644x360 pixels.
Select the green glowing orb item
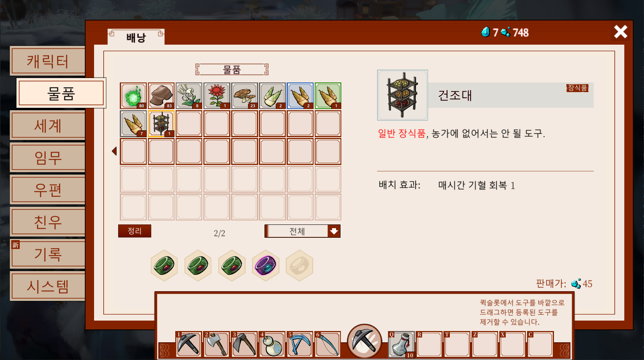click(x=133, y=96)
